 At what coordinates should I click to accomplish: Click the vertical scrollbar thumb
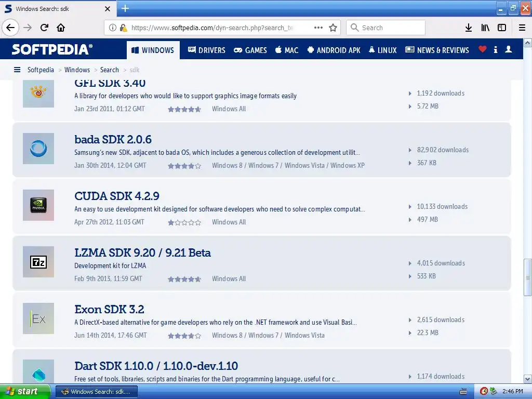pos(528,277)
